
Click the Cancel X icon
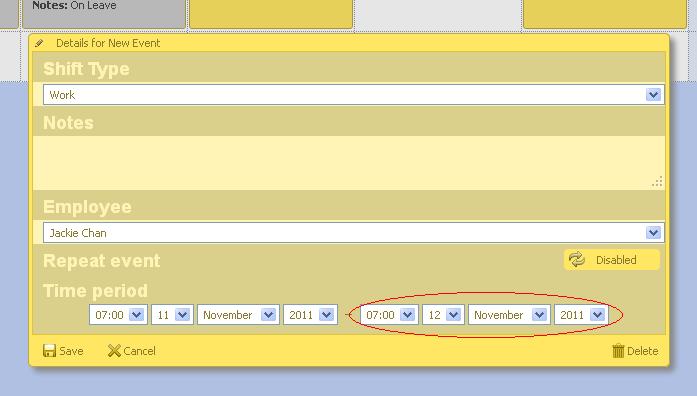tap(114, 351)
